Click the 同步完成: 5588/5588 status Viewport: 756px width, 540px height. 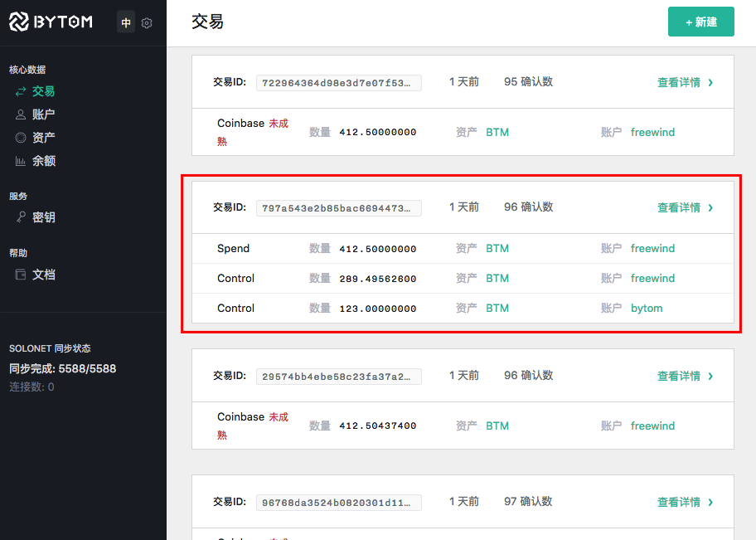click(x=63, y=368)
